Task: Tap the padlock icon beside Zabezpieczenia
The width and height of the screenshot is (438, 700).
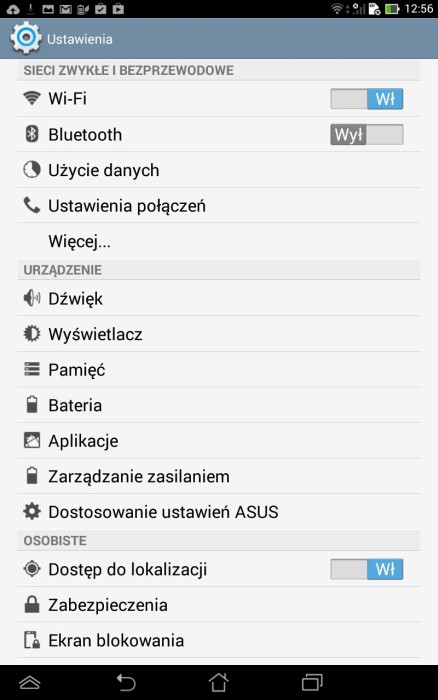Action: pos(32,604)
